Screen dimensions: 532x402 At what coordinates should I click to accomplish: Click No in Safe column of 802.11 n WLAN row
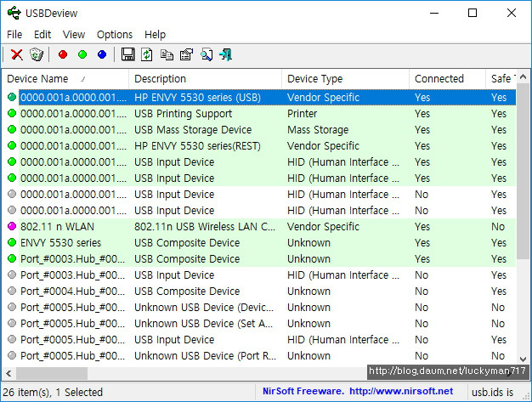498,226
